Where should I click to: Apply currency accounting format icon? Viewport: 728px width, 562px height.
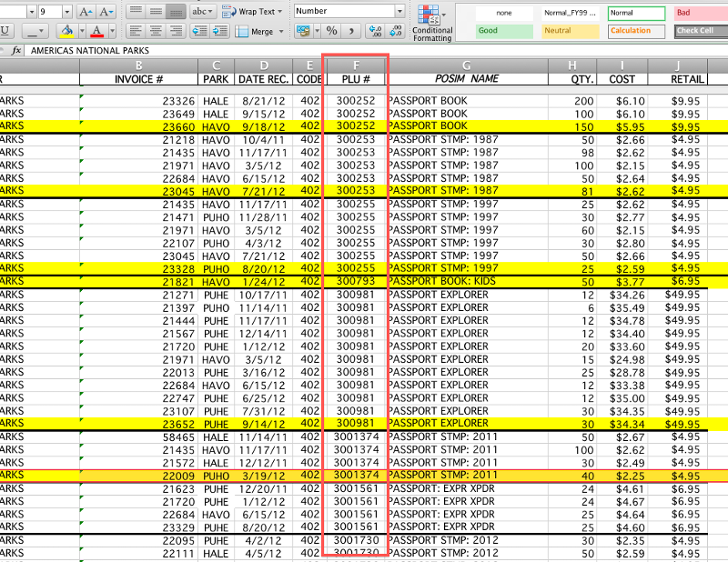303,31
